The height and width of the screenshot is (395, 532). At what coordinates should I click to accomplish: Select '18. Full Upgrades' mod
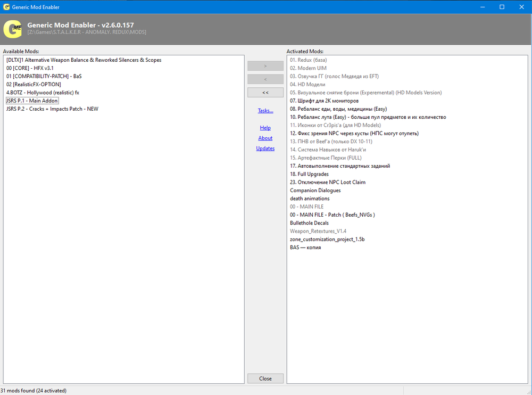tap(309, 174)
